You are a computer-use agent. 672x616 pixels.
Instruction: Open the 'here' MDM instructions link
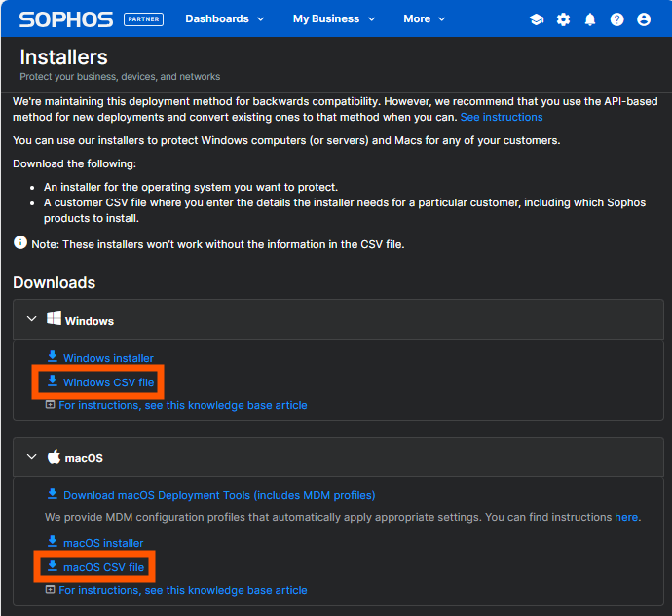626,517
